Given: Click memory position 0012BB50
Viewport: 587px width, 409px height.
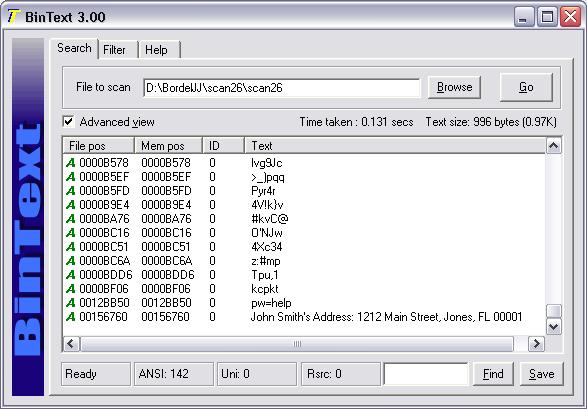Looking at the screenshot, I should (x=166, y=303).
